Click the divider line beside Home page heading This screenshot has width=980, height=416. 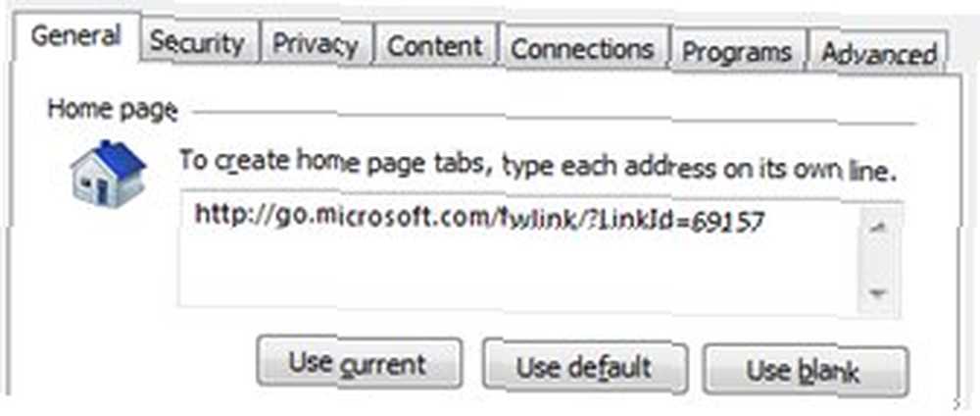click(x=553, y=117)
